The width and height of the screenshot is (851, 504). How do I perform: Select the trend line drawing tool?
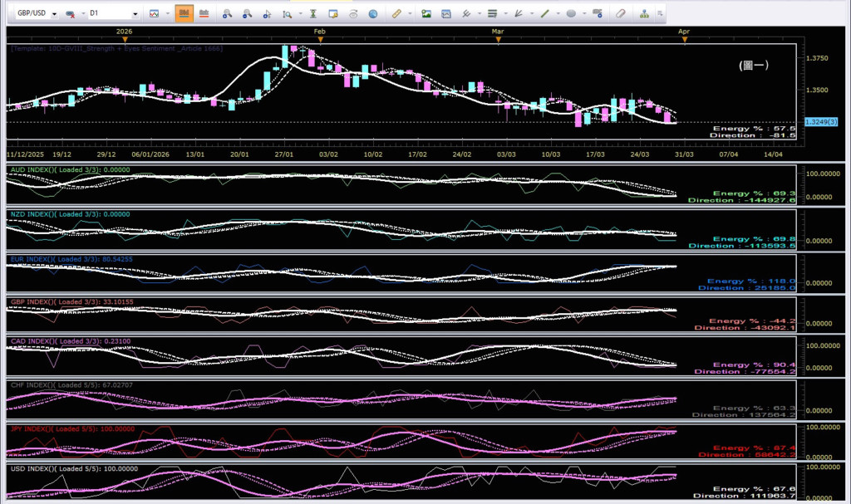(x=545, y=14)
